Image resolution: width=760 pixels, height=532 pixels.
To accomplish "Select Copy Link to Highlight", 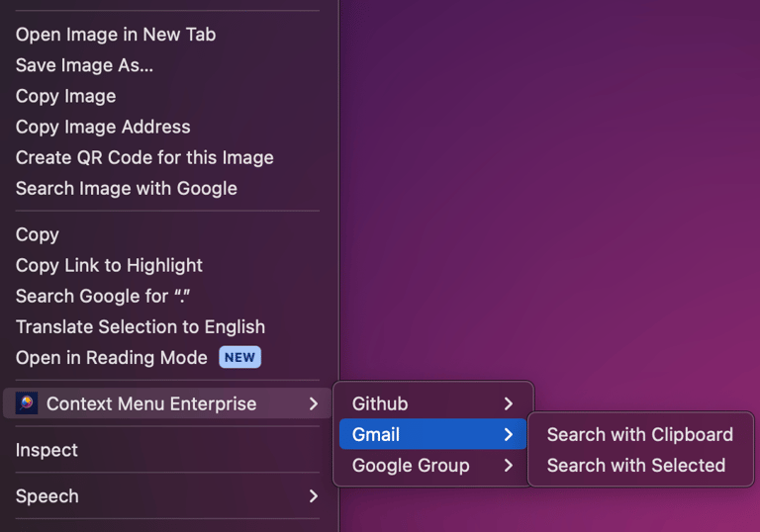I will point(109,265).
